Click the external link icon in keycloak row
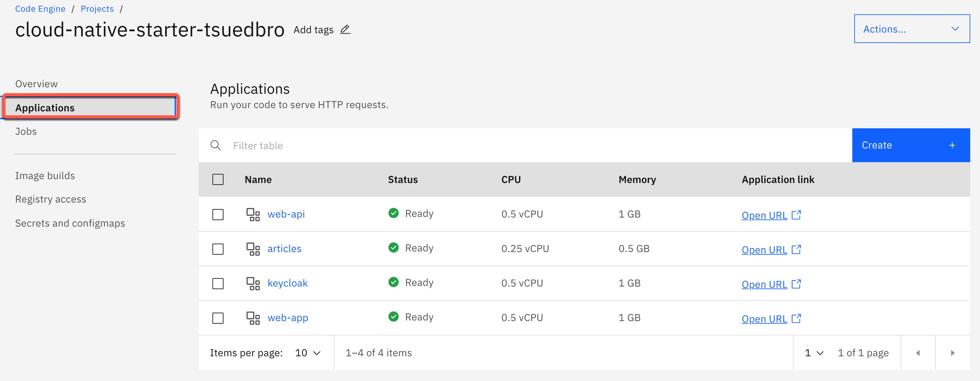980x381 pixels. coord(796,284)
